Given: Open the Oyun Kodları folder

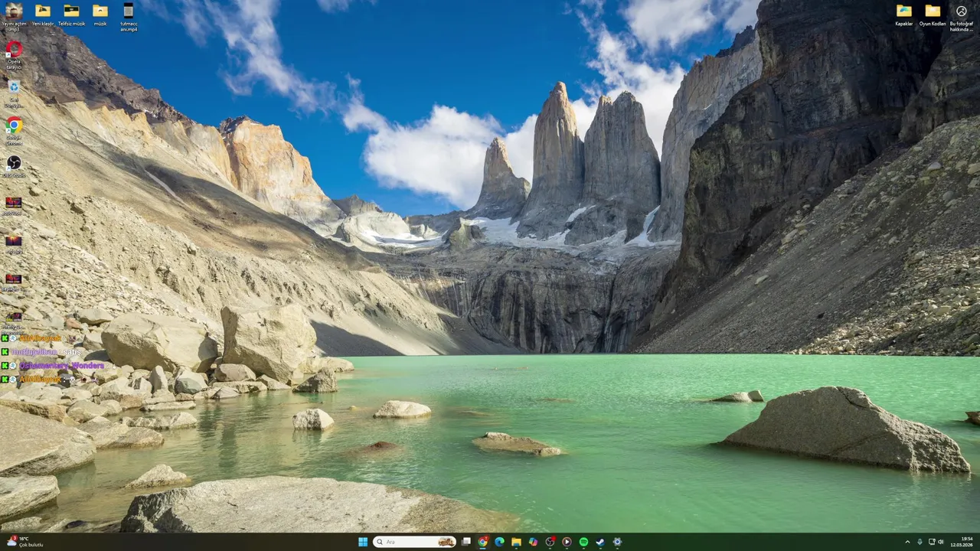Looking at the screenshot, I should pos(933,15).
